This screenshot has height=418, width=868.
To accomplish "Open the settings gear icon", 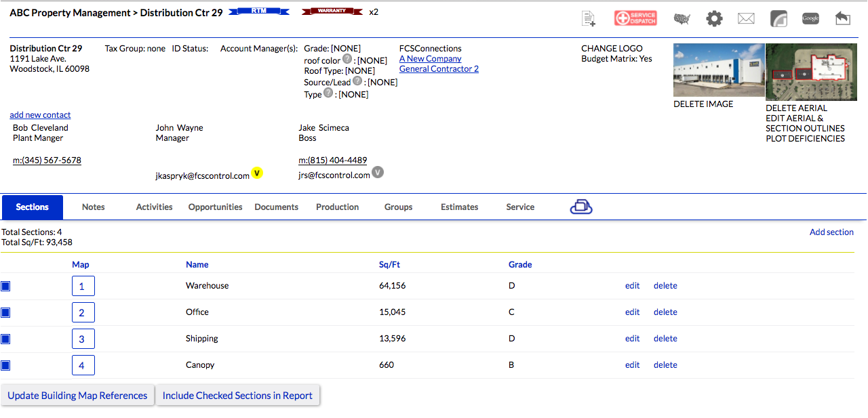I will pos(714,19).
